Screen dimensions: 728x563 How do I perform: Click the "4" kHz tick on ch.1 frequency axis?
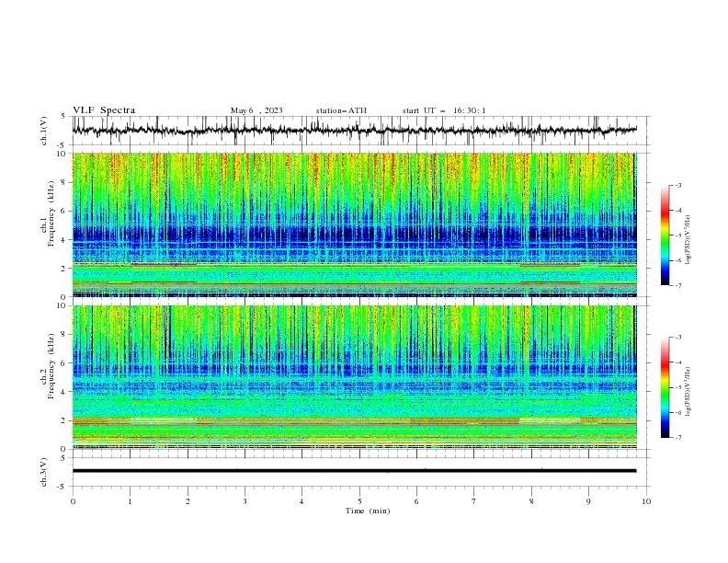tap(64, 240)
